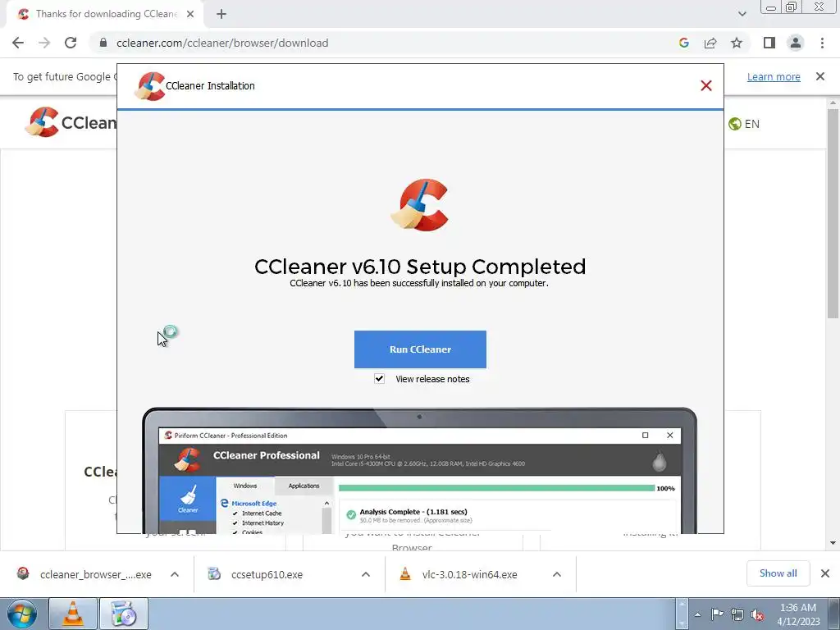Click the green globe language icon
The width and height of the screenshot is (840, 630).
[734, 124]
